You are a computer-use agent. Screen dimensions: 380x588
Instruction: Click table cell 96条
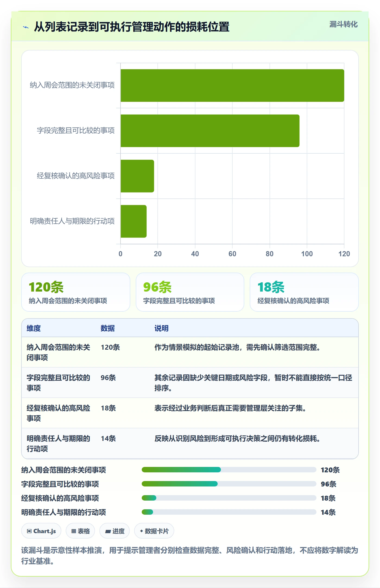pos(108,378)
